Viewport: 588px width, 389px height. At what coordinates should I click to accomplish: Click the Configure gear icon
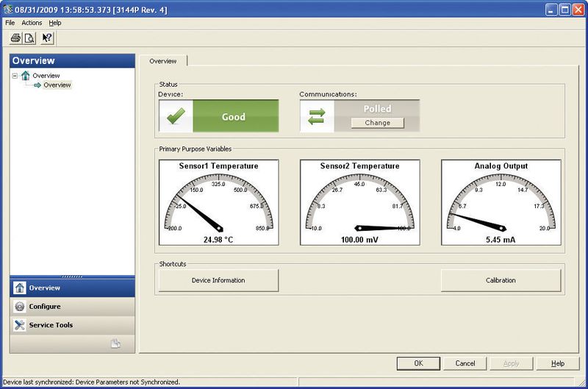[x=20, y=307]
